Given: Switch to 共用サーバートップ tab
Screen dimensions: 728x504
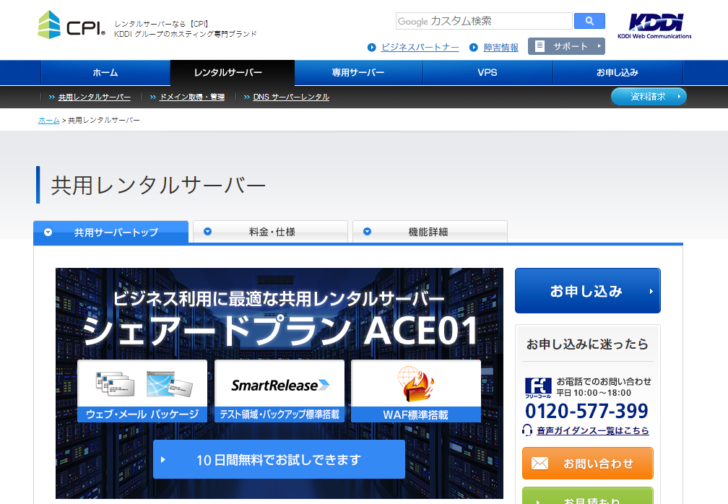Looking at the screenshot, I should (111, 232).
